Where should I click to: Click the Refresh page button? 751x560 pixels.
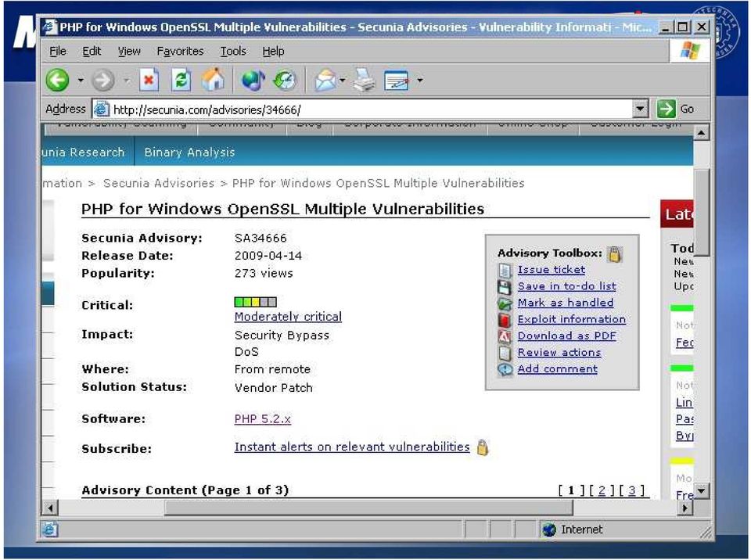pyautogui.click(x=181, y=80)
